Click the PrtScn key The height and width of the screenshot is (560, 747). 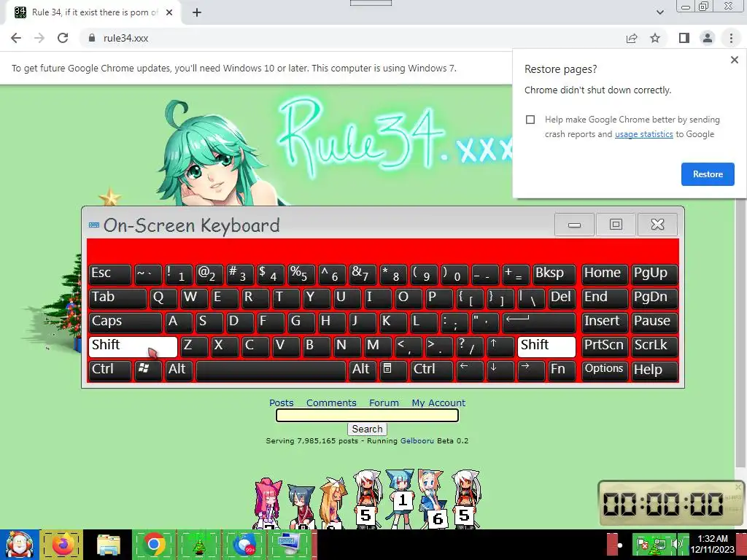click(x=605, y=346)
